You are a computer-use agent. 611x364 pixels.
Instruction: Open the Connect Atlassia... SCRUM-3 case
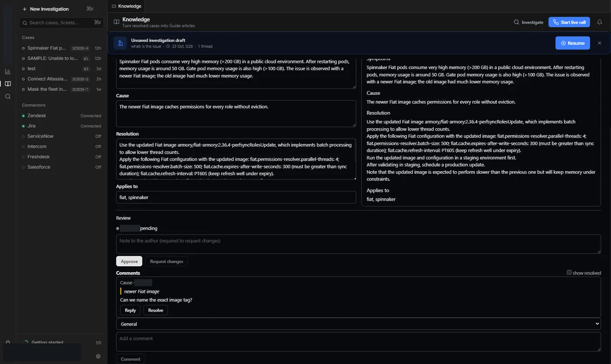pos(62,79)
